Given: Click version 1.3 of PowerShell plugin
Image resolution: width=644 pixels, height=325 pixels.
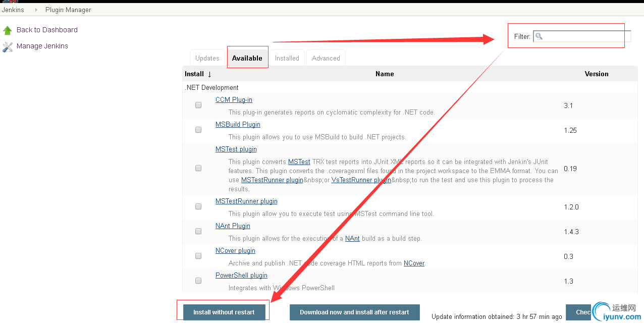Looking at the screenshot, I should [x=569, y=281].
